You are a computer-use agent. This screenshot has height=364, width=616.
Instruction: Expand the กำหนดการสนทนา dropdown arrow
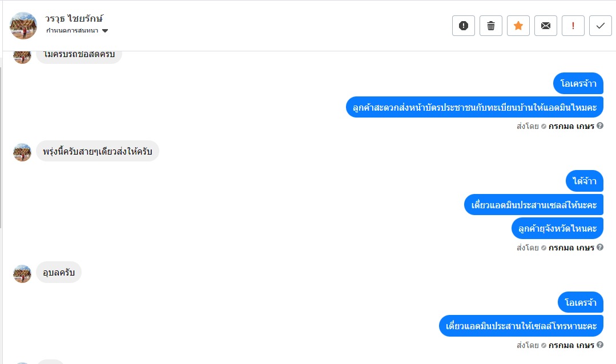tap(105, 31)
